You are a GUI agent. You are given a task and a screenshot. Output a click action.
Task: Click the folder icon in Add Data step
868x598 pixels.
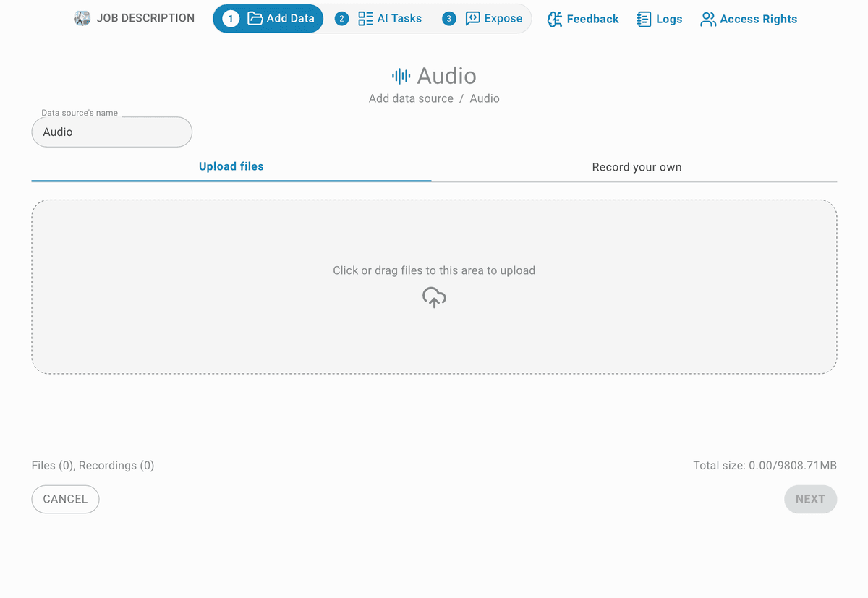tap(255, 19)
